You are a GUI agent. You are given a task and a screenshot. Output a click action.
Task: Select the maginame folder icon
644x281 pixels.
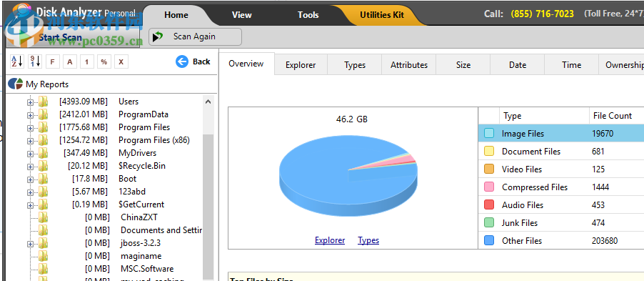point(43,256)
